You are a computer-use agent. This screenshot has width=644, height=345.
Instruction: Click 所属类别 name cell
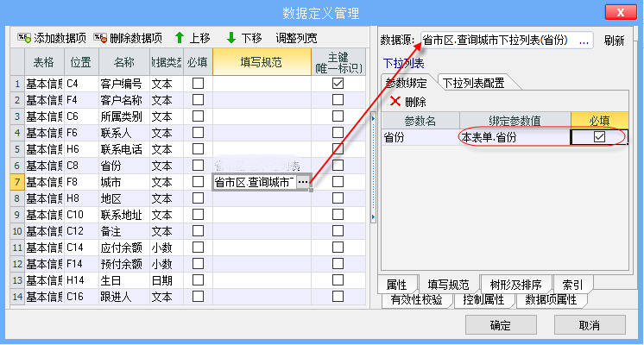click(x=124, y=116)
